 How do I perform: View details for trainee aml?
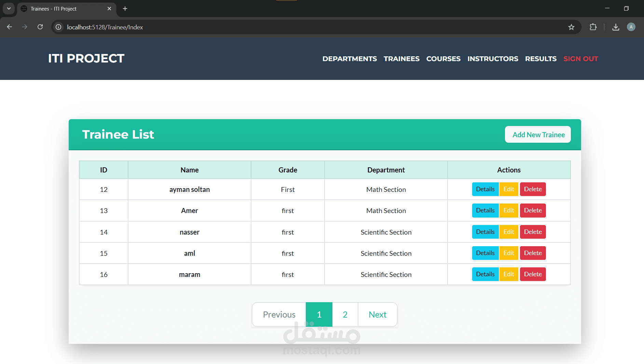click(x=485, y=253)
